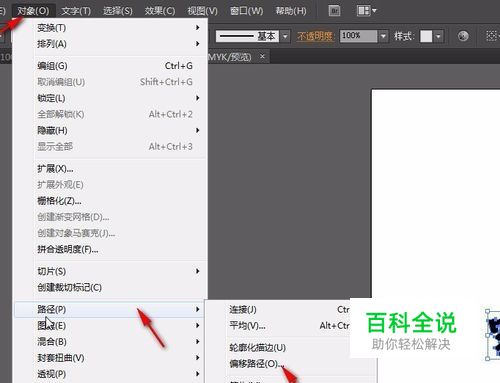Open the 选择(S) menu
The height and width of the screenshot is (383, 500).
pos(118,11)
